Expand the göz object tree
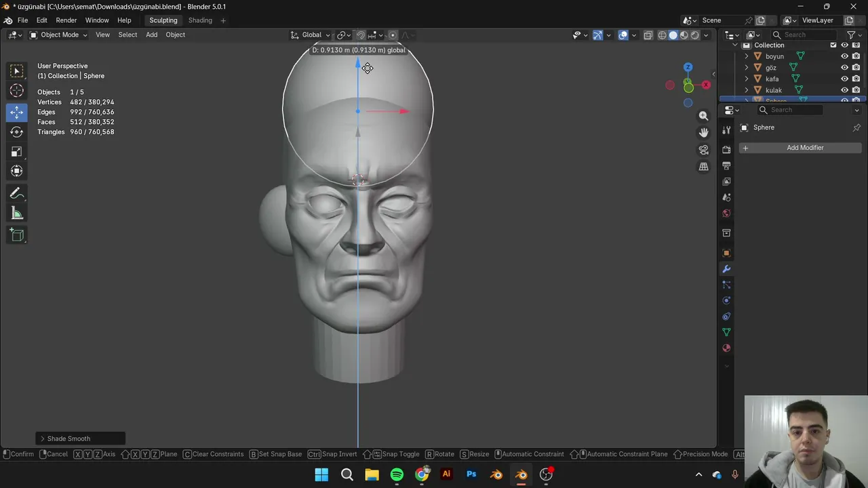Viewport: 868px width, 488px height. pos(747,68)
